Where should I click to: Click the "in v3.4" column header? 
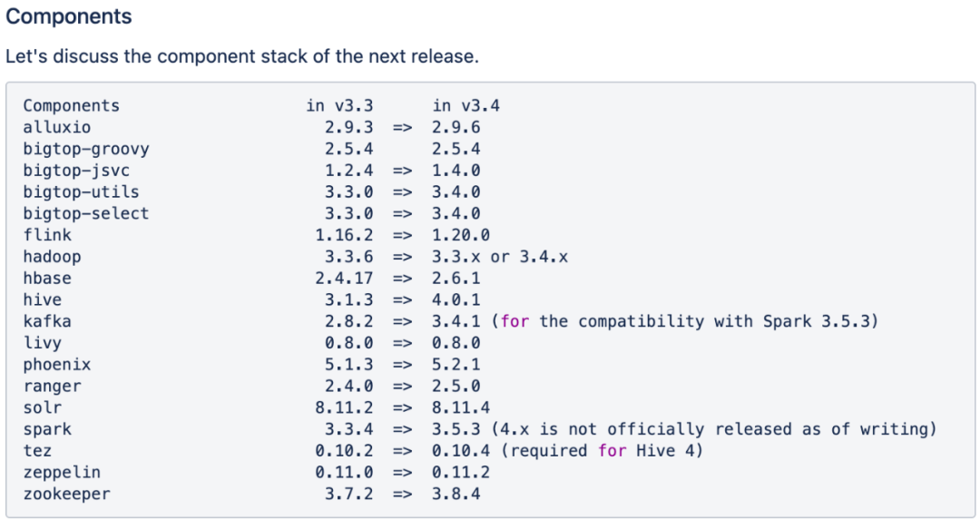[465, 106]
